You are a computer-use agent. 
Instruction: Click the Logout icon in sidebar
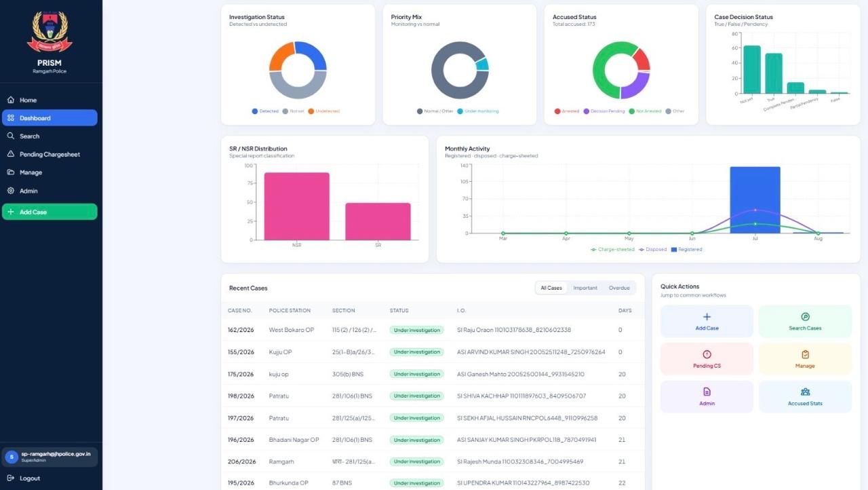(10, 478)
